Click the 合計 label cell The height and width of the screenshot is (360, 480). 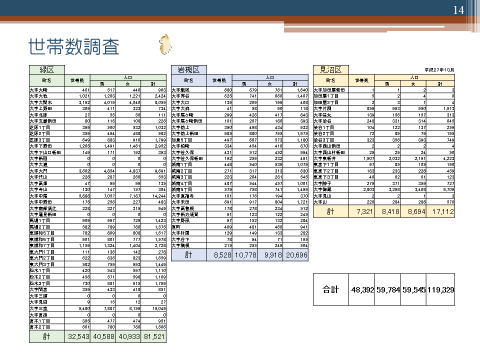[331, 289]
